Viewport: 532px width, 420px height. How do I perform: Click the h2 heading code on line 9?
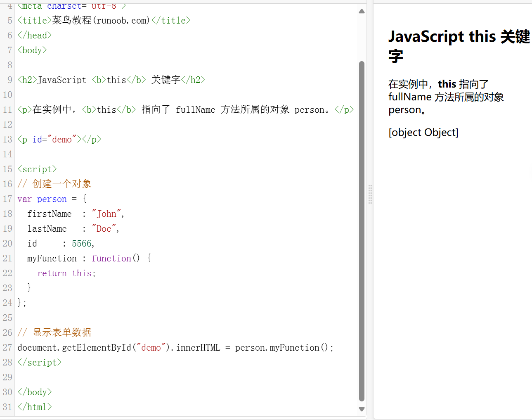(x=111, y=80)
